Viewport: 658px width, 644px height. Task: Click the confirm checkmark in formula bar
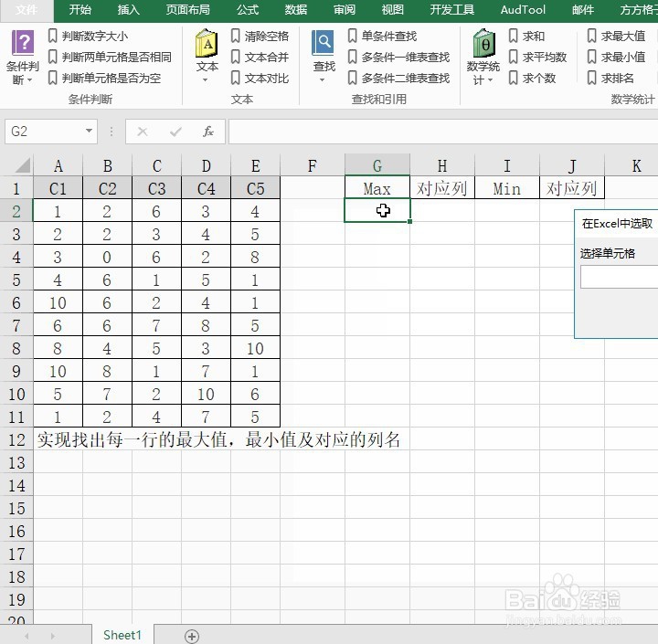tap(175, 132)
